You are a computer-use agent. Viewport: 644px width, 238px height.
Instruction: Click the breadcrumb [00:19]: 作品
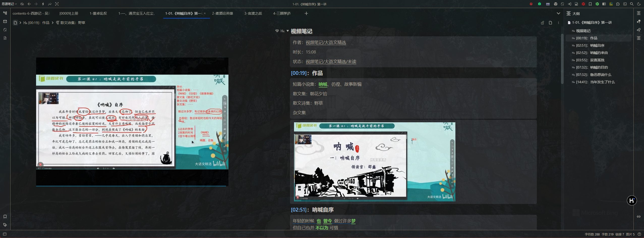[x=36, y=23]
